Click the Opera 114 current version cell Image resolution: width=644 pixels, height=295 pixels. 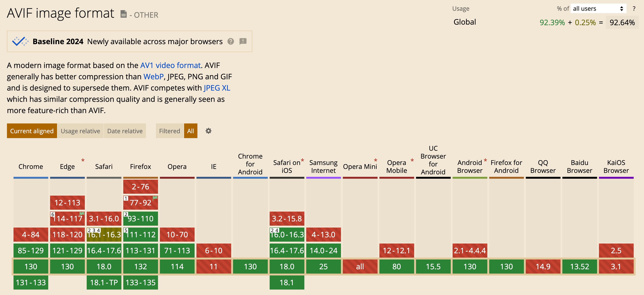tap(177, 266)
